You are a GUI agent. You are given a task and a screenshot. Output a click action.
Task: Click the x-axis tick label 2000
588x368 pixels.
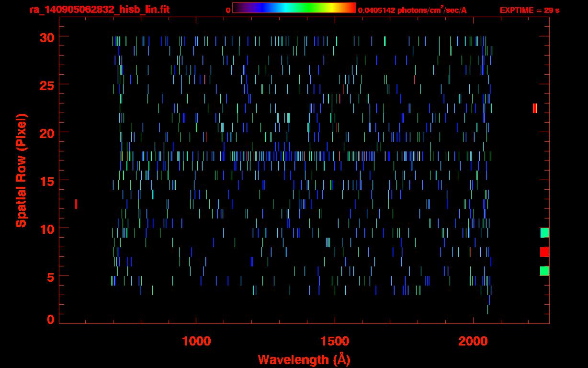pos(473,341)
